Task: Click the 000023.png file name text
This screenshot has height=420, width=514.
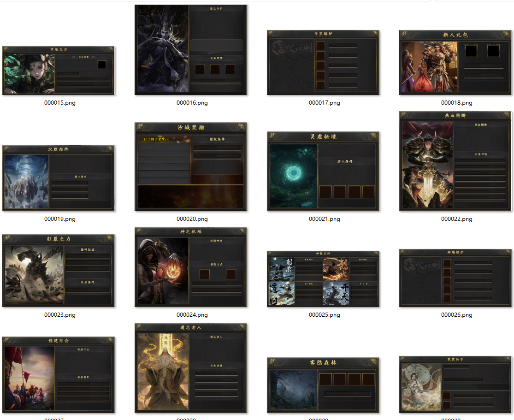Action: click(59, 315)
